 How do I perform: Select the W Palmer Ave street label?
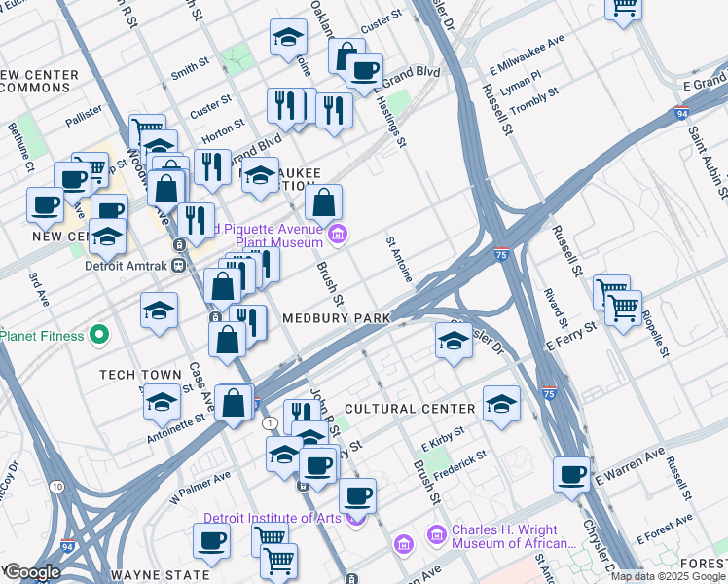click(200, 488)
